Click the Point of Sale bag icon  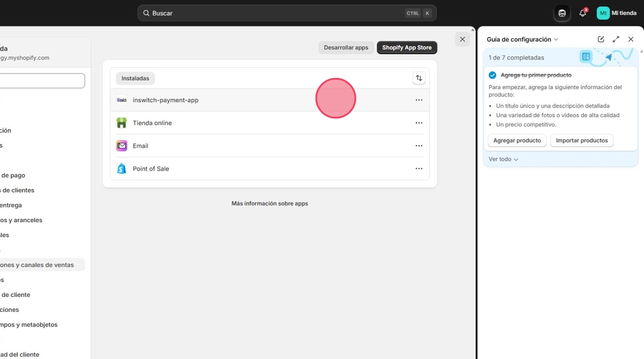tap(121, 169)
